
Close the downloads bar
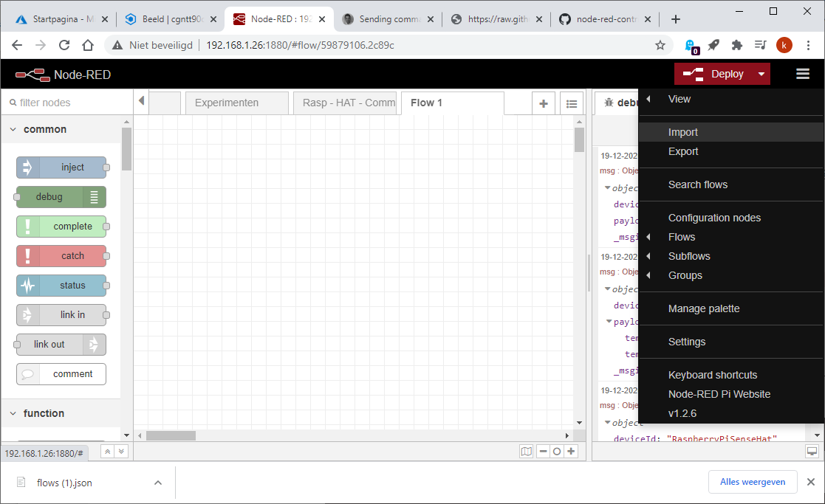[x=811, y=482]
